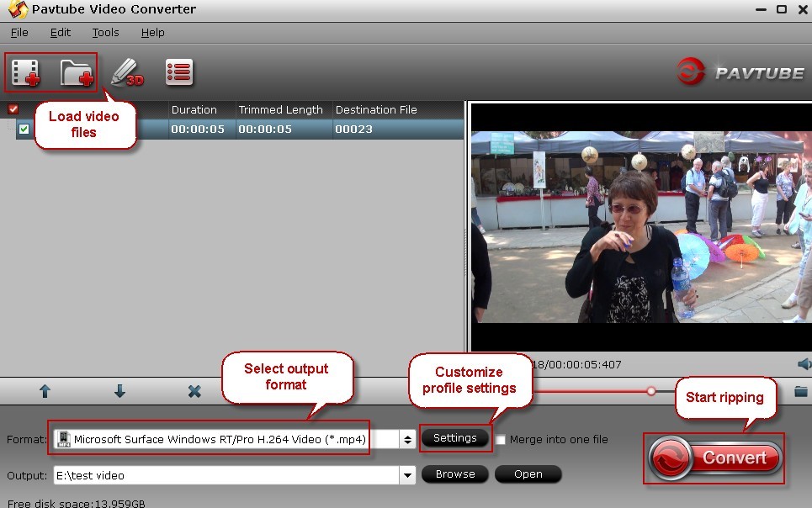
Task: Select destination file cell 00023
Action: 398,129
